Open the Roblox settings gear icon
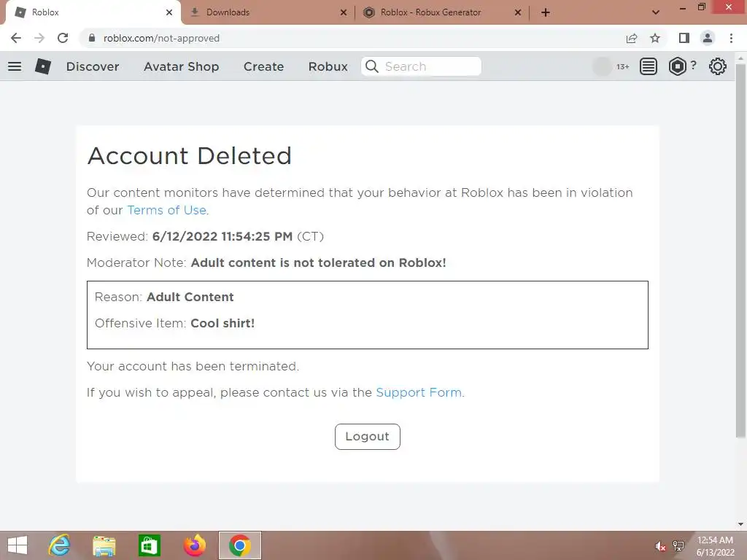The width and height of the screenshot is (747, 560). [718, 66]
